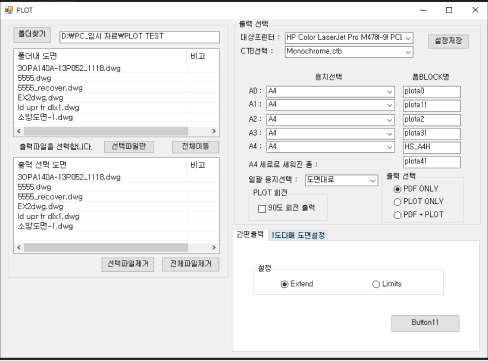488x361 pixels.
Task: Click the plota31 block name field
Action: (x=432, y=134)
